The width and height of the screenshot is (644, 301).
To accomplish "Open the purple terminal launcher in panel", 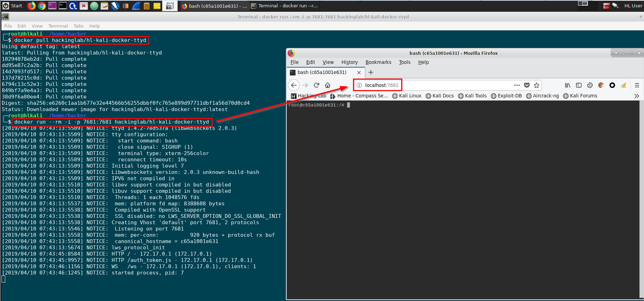I will 52,6.
